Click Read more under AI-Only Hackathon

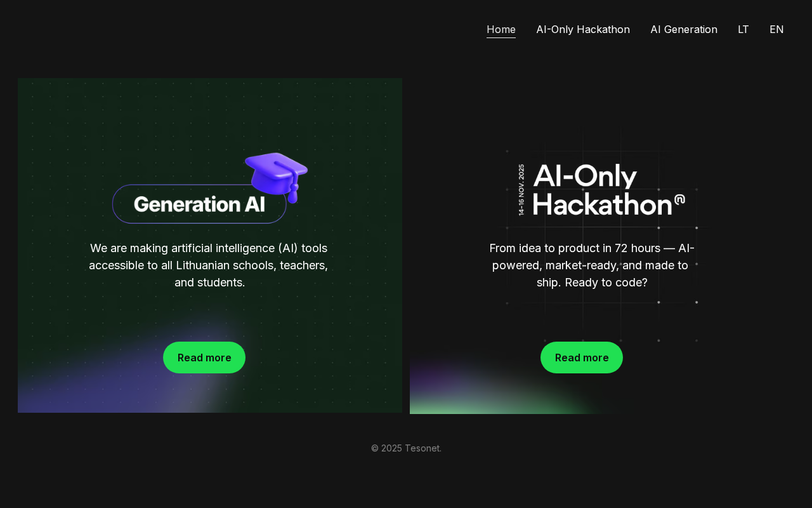[582, 358]
